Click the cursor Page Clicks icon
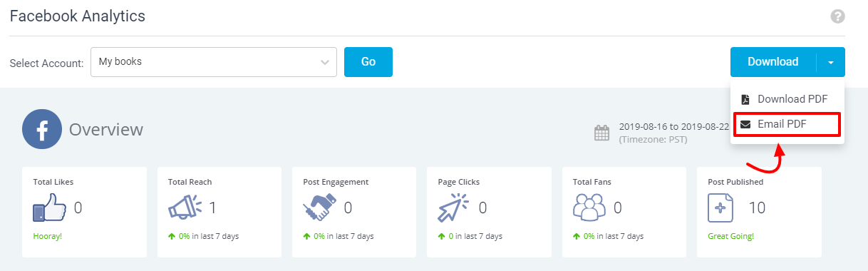This screenshot has width=868, height=271. point(454,208)
